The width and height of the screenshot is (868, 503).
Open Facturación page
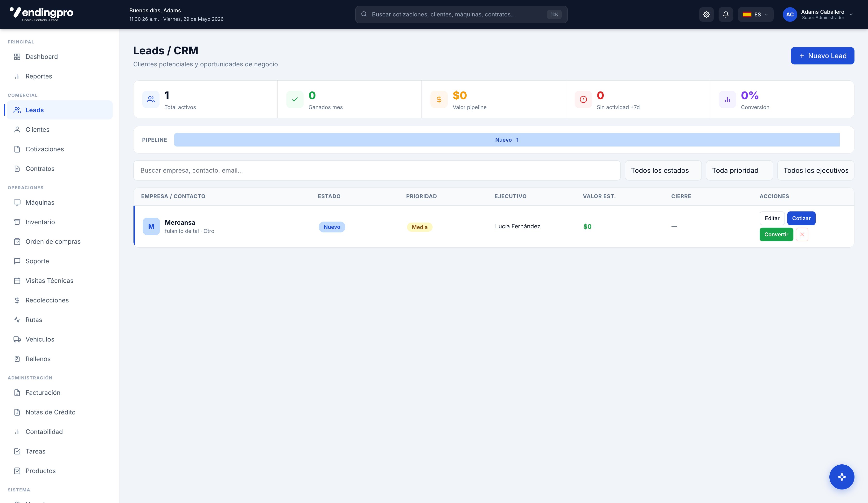coord(60,393)
